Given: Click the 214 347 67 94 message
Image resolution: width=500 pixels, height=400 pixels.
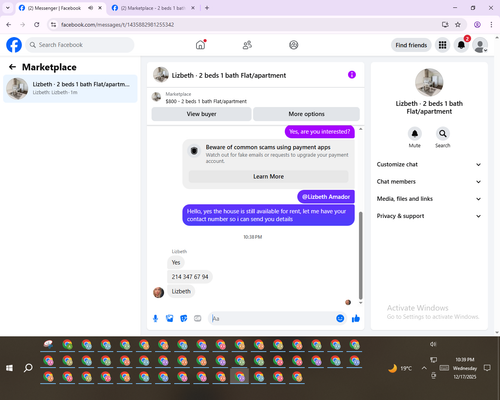Looking at the screenshot, I should [x=190, y=277].
